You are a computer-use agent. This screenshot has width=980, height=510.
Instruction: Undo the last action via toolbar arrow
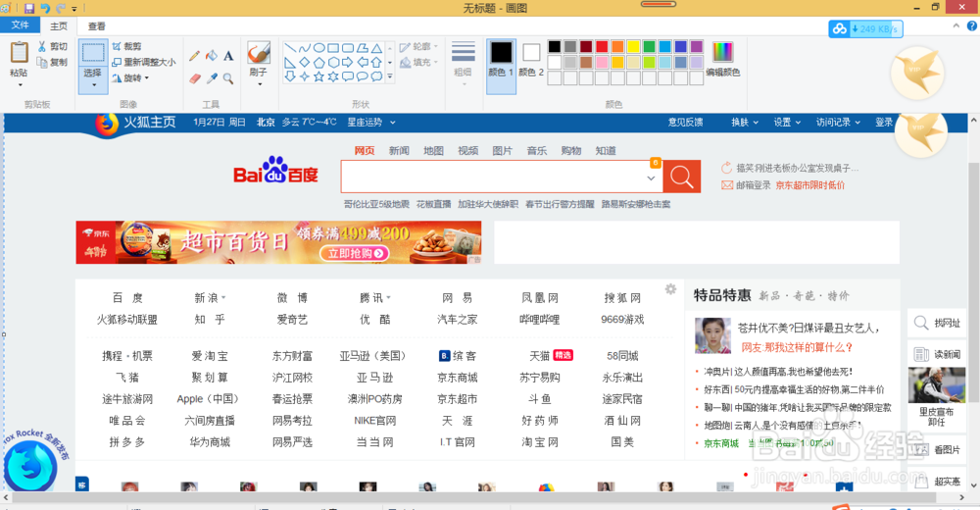(45, 8)
